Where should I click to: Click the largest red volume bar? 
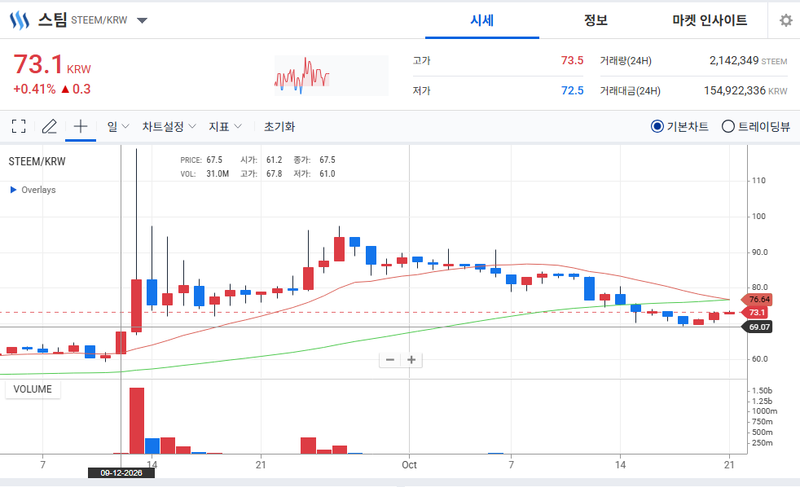(137, 421)
